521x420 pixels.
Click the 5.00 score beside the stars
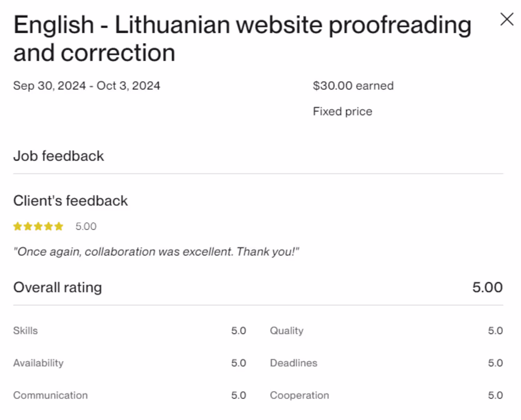86,227
